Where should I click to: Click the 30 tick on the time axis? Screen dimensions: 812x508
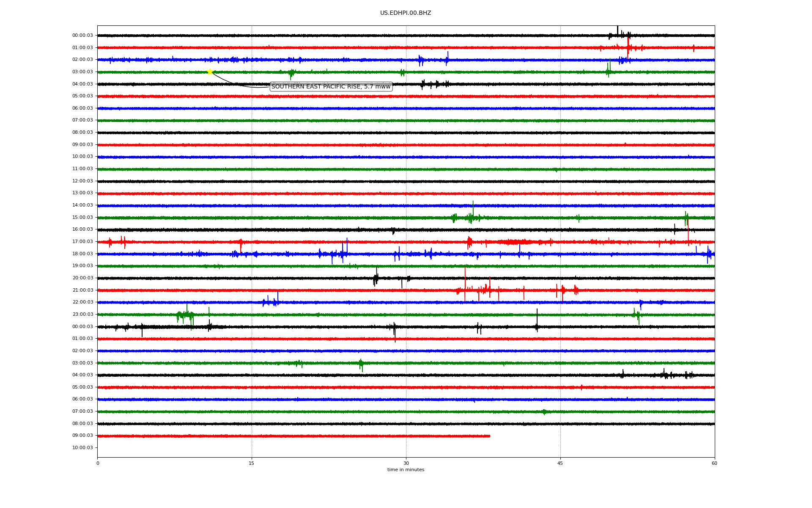pyautogui.click(x=406, y=463)
